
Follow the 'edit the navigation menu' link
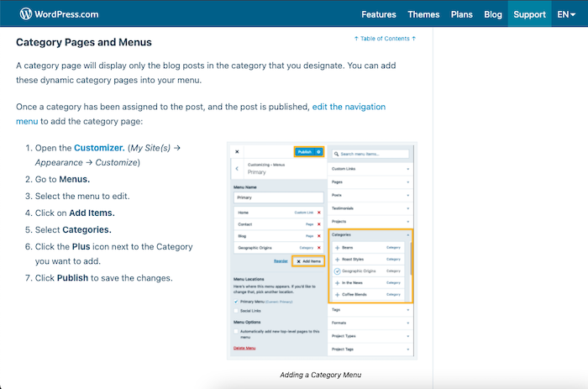tap(349, 107)
